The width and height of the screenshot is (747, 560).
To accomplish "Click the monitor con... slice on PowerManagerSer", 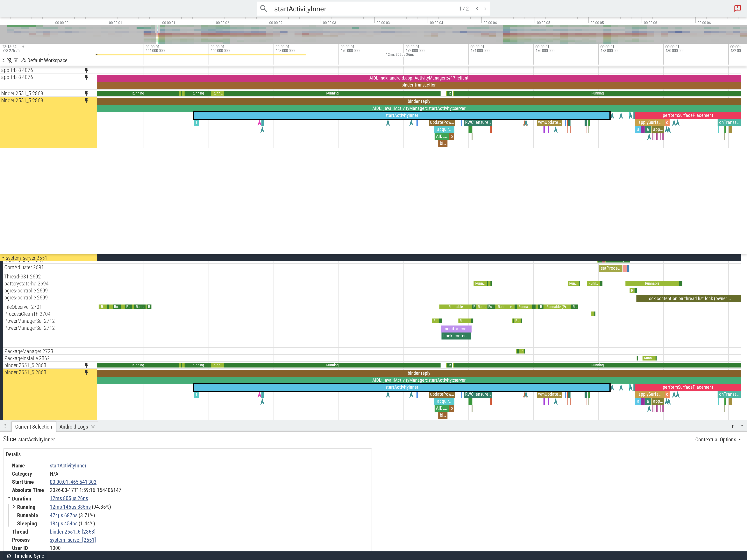I will tap(456, 329).
